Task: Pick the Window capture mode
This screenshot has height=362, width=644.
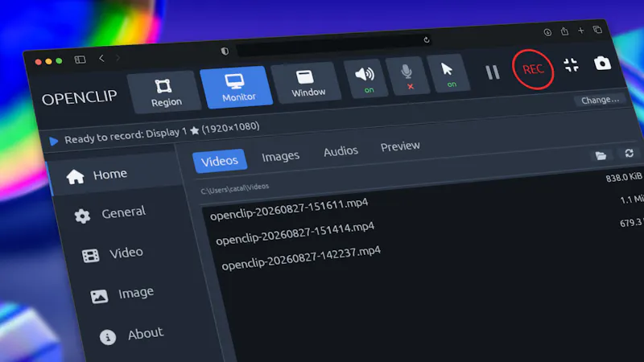Action: pyautogui.click(x=307, y=83)
